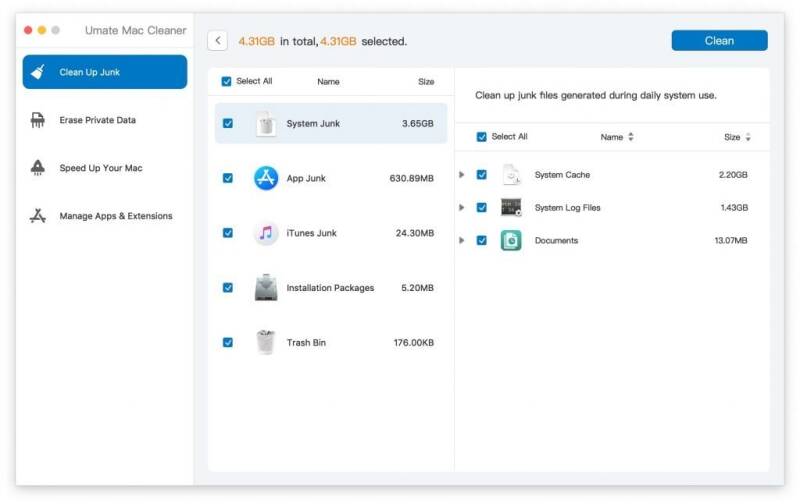The image size is (800, 504).
Task: Uncheck the System Log Files checkbox
Action: (x=482, y=208)
